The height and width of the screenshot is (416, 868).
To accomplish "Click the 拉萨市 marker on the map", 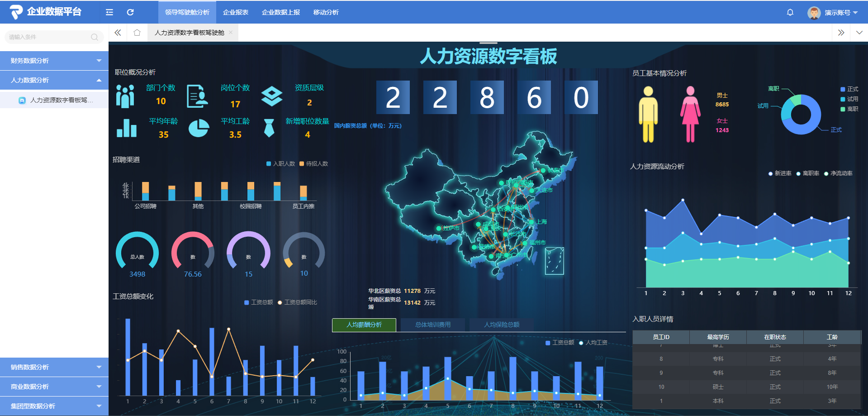I will (x=438, y=228).
